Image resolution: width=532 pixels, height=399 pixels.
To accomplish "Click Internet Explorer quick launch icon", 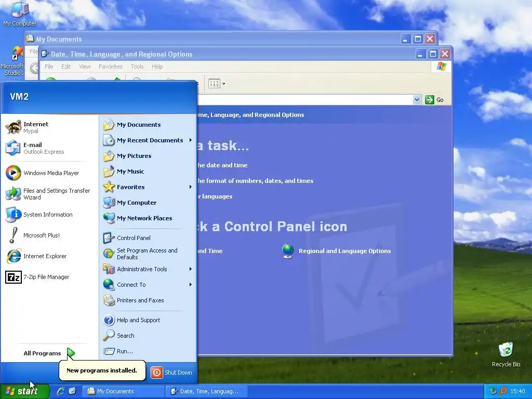I will (61, 391).
